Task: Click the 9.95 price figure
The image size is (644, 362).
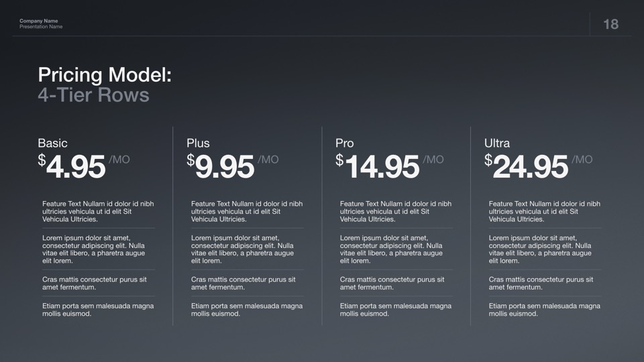Action: pyautogui.click(x=224, y=167)
